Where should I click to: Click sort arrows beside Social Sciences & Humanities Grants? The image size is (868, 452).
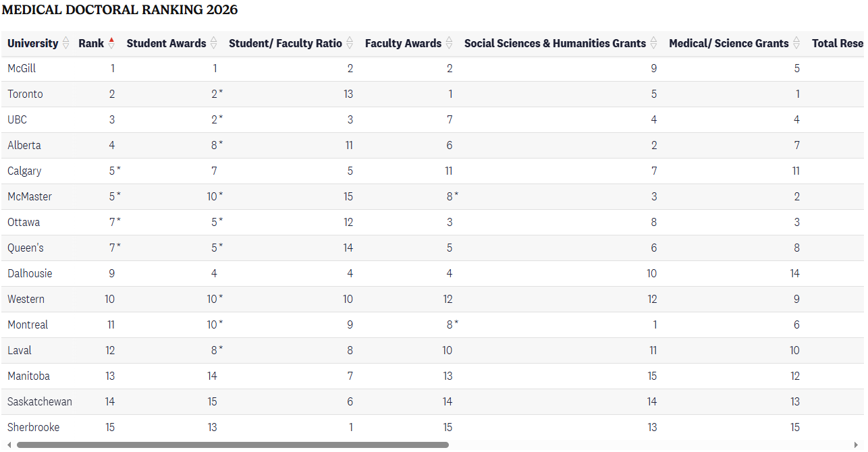point(653,43)
